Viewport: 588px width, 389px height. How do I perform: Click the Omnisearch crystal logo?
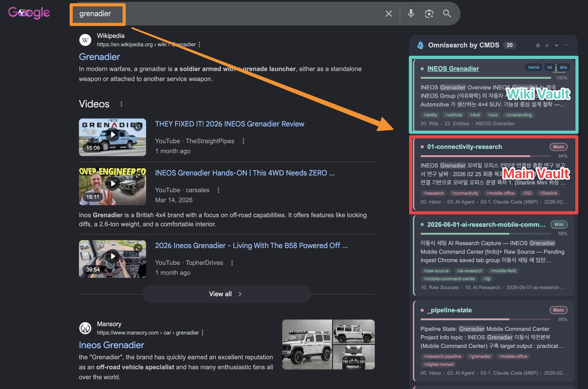(x=420, y=45)
